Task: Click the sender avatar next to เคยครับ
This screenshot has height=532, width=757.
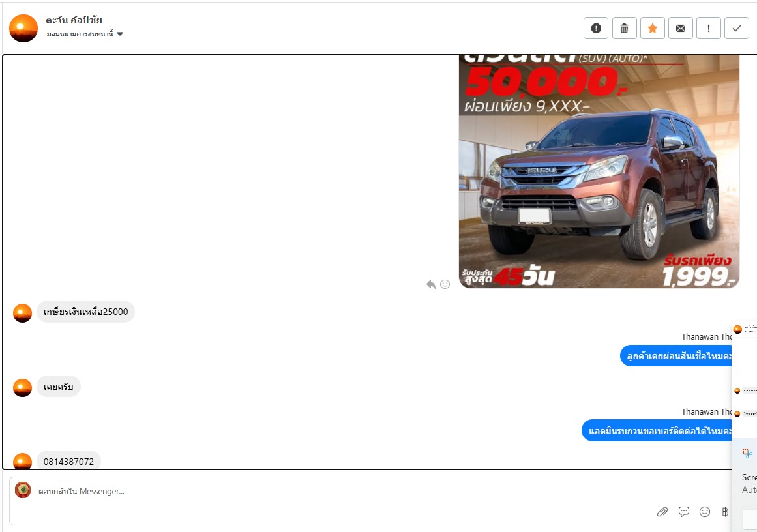Action: click(22, 388)
